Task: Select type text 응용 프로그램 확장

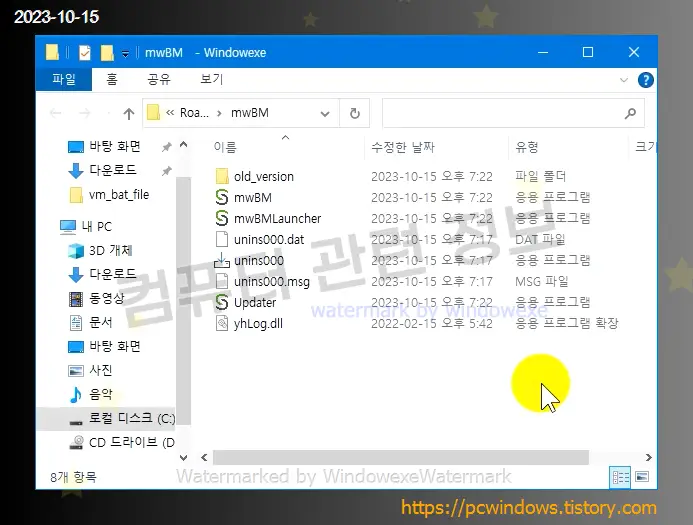Action: [567, 323]
